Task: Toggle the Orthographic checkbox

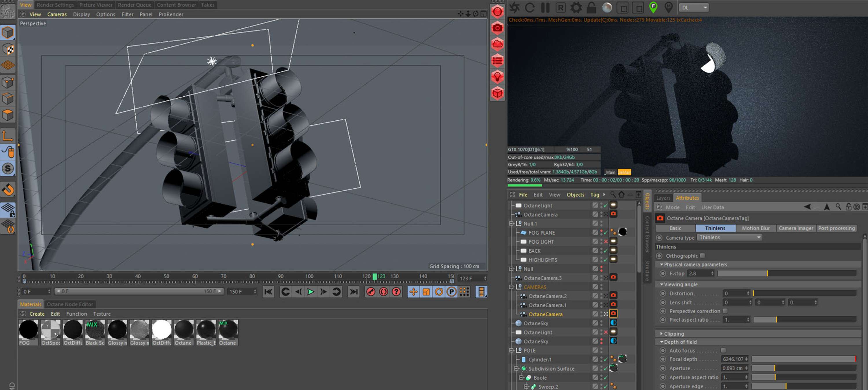Action: pyautogui.click(x=702, y=255)
